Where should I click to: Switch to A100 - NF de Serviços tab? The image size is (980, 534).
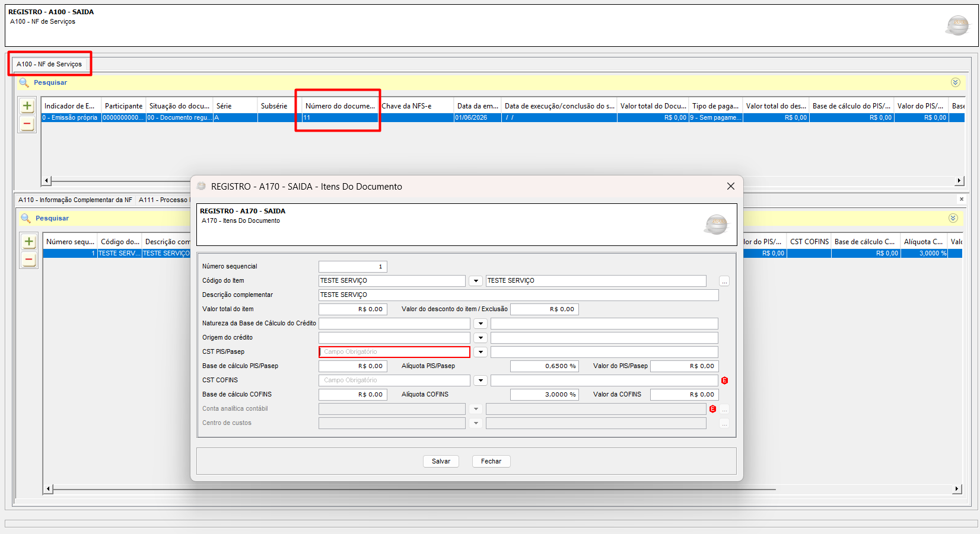click(49, 64)
